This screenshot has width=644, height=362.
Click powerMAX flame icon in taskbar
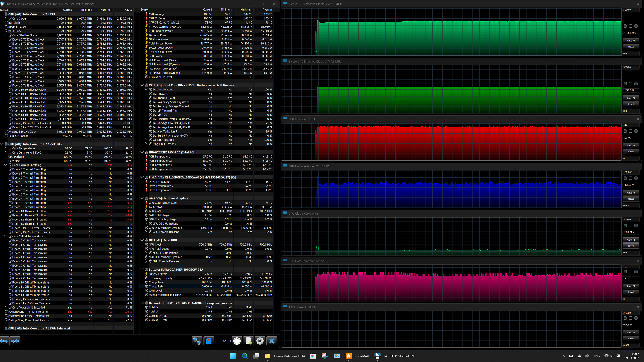coord(348,356)
